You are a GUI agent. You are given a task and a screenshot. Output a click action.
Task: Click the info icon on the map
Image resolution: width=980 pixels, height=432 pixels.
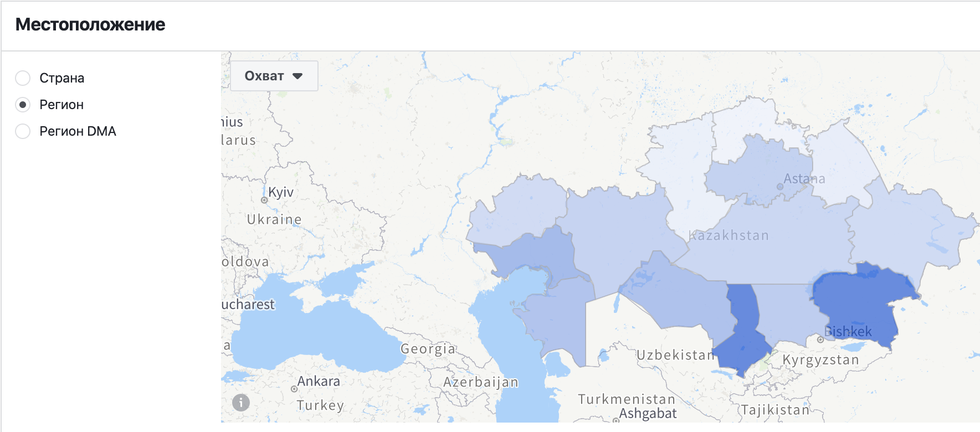click(x=240, y=402)
